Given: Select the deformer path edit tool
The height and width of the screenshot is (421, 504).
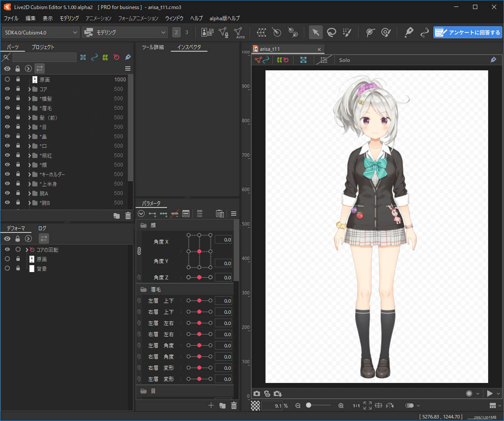Looking at the screenshot, I should pyautogui.click(x=424, y=32).
